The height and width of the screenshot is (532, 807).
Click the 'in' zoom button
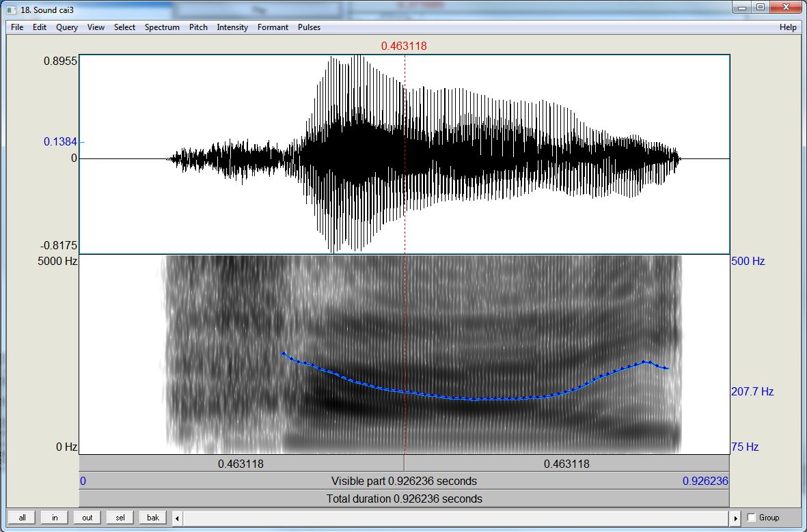pyautogui.click(x=55, y=518)
